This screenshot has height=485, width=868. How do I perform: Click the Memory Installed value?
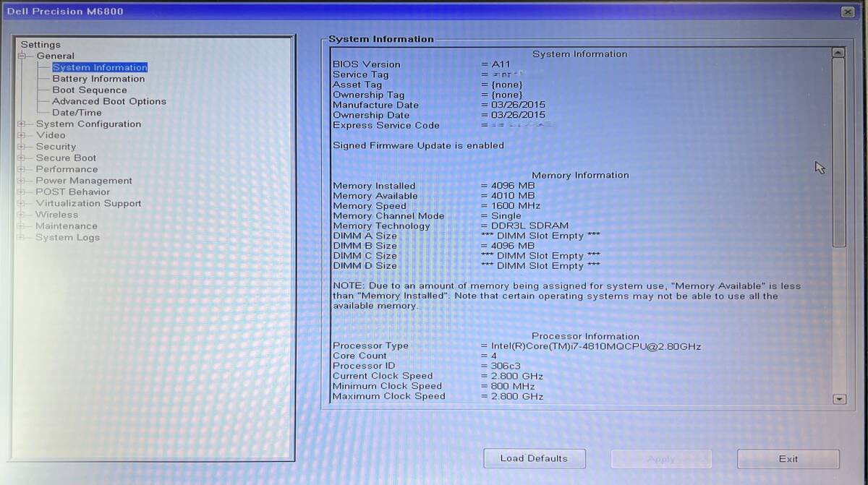pos(514,186)
